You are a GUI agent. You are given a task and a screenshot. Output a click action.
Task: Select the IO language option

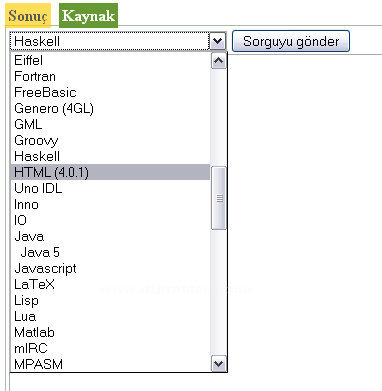pos(110,220)
